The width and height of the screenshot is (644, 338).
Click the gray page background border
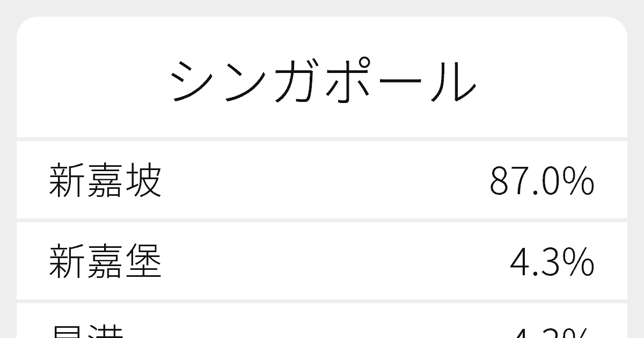pos(8,169)
